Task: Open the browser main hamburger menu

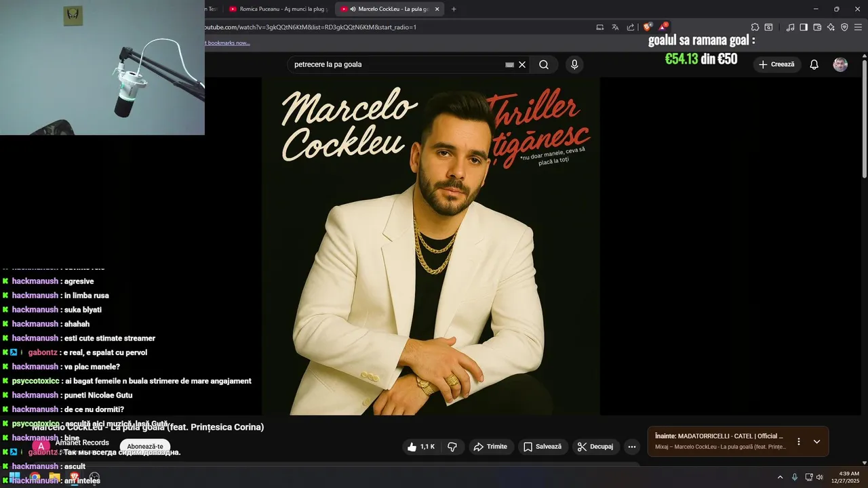Action: point(859,27)
